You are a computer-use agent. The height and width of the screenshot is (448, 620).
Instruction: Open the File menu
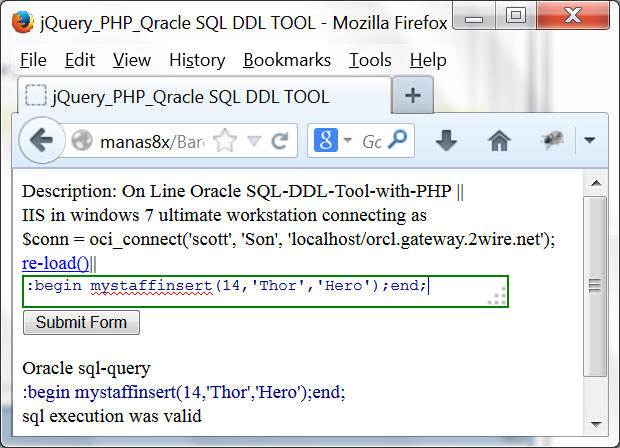33,60
